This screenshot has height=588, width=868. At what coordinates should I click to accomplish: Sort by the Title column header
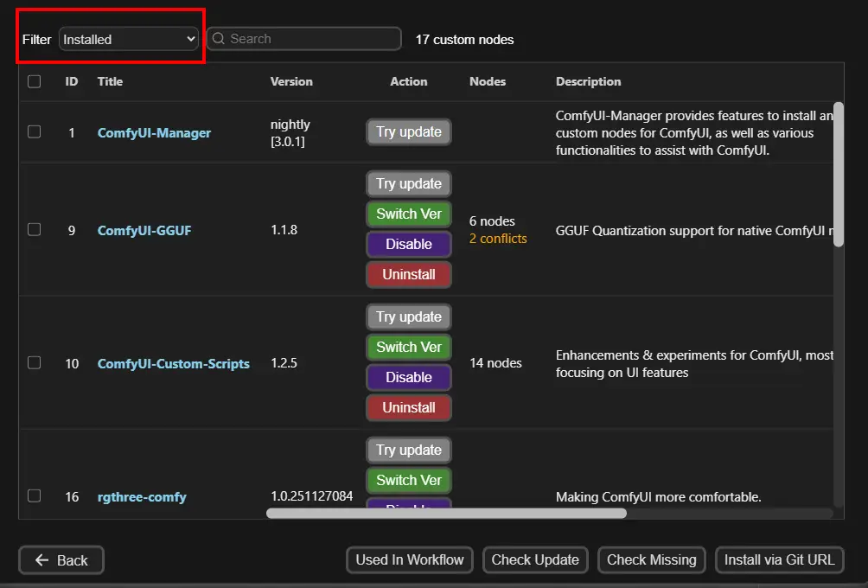point(110,81)
